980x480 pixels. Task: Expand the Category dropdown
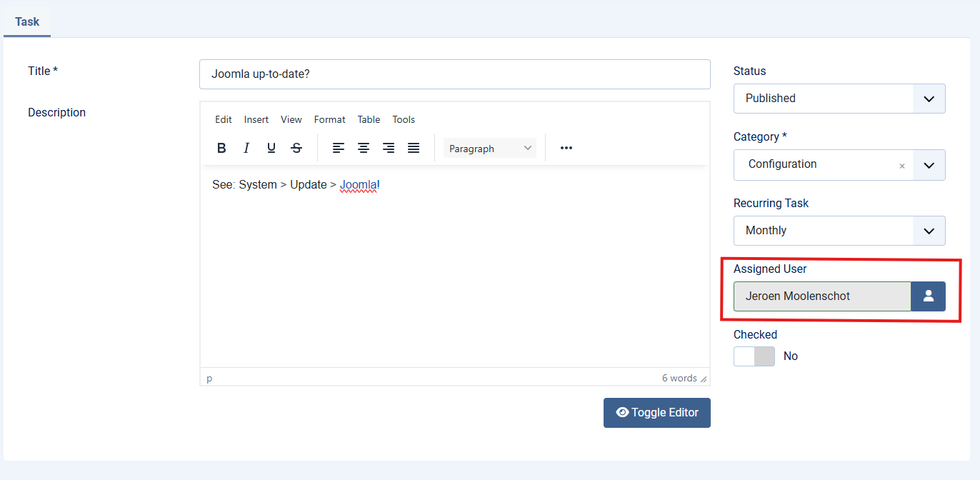pyautogui.click(x=929, y=165)
